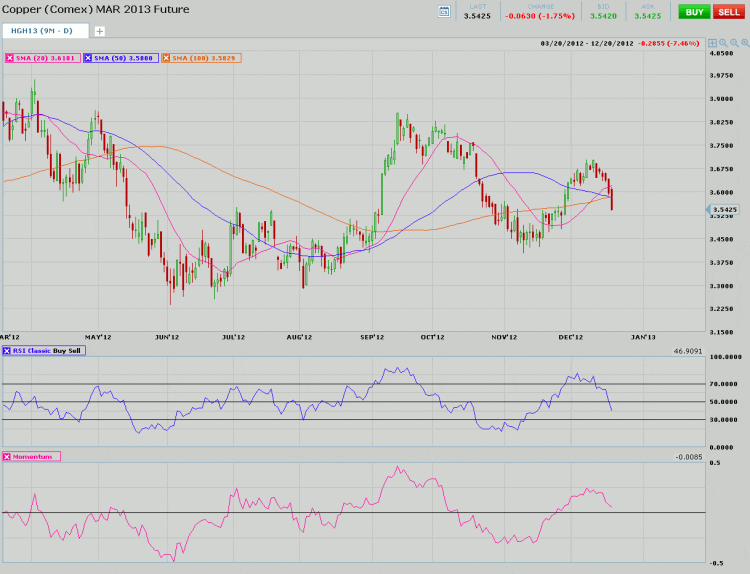Open the SMA (20) 3.6181 label settings
Screen dimensions: 750x574
coord(47,59)
